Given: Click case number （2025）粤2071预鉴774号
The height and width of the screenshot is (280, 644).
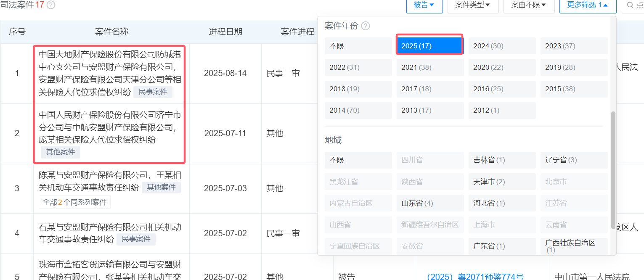Looking at the screenshot, I should 475,277.
